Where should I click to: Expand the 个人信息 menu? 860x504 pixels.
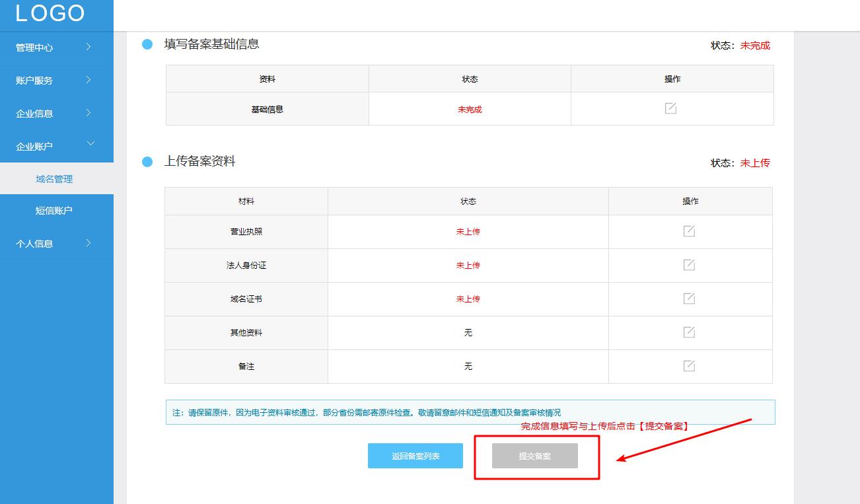click(57, 243)
